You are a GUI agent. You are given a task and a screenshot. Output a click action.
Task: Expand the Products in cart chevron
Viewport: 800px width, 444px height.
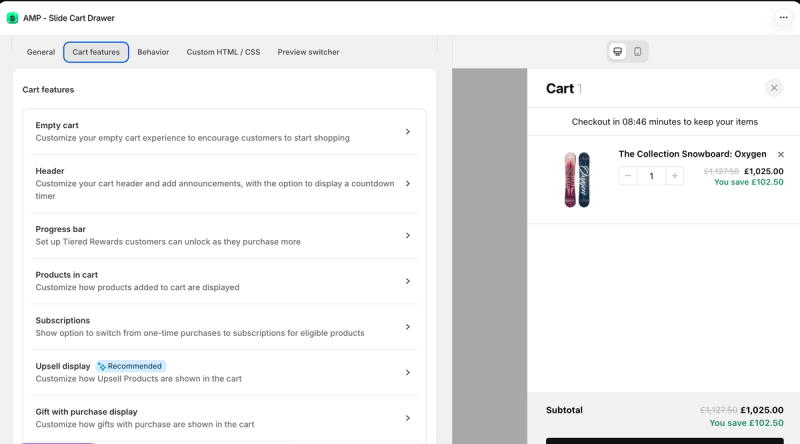coord(408,281)
